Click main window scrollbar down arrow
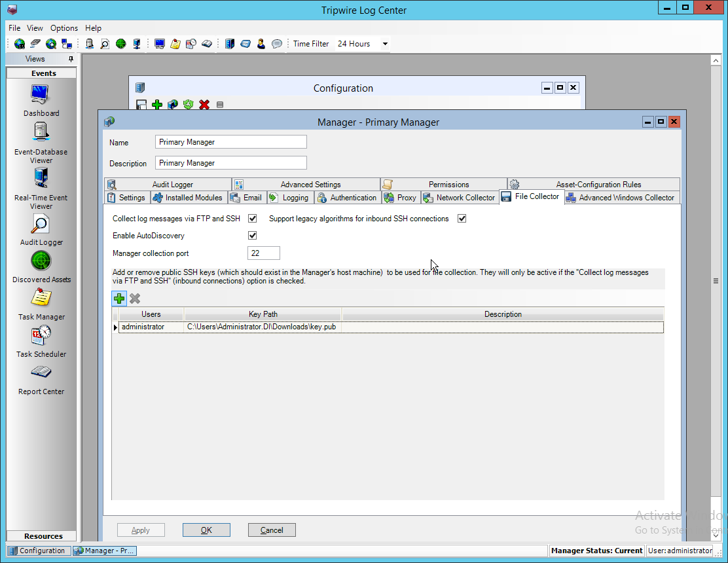728x563 pixels. 716,536
